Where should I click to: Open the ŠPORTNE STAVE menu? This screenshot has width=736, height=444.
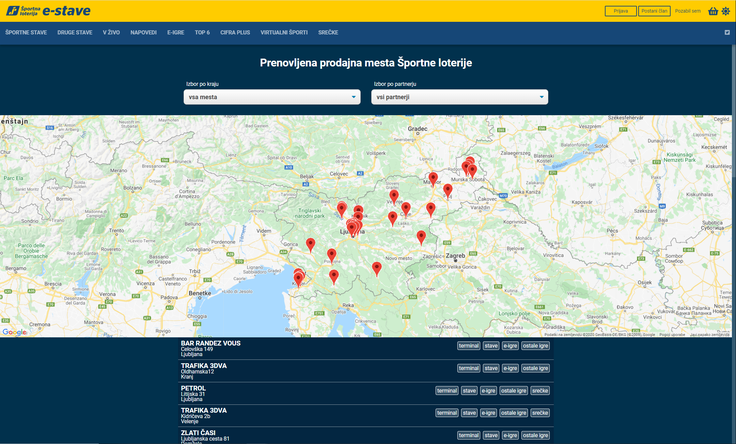pos(26,32)
